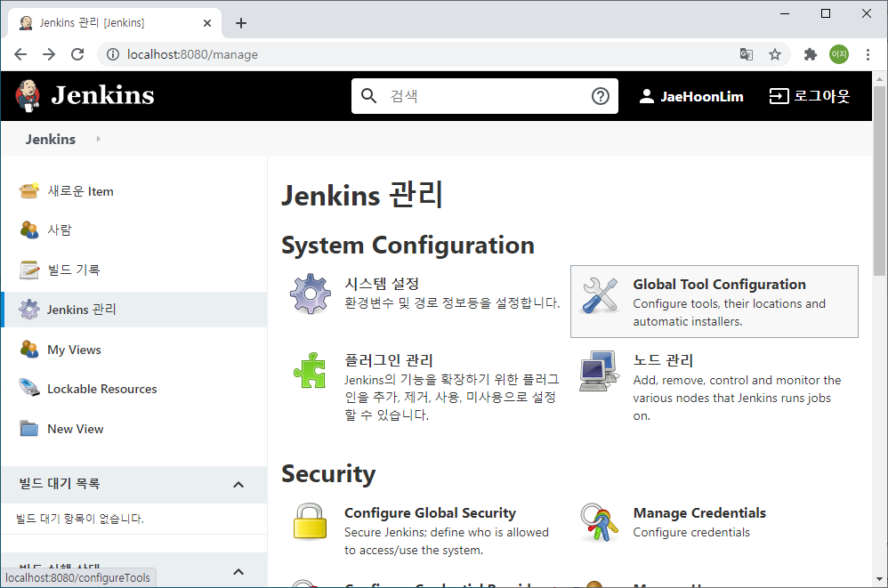
Task: Open Global Tool Configuration link
Action: pos(719,284)
